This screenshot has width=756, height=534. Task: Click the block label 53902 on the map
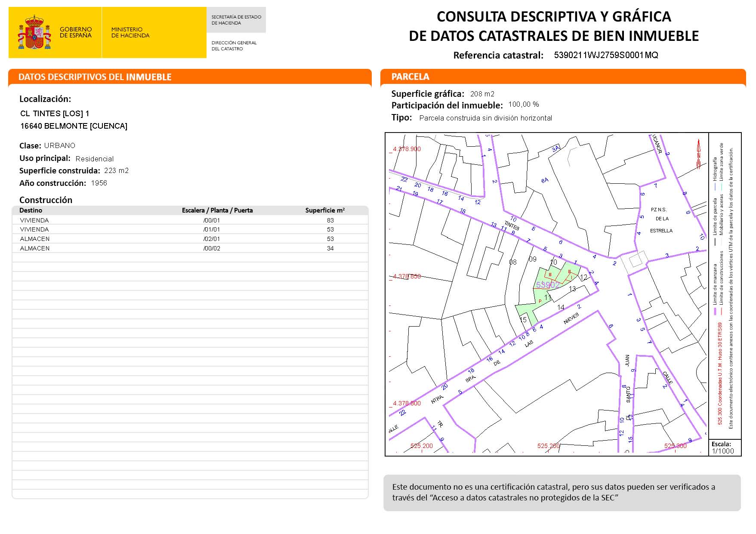coord(547,285)
